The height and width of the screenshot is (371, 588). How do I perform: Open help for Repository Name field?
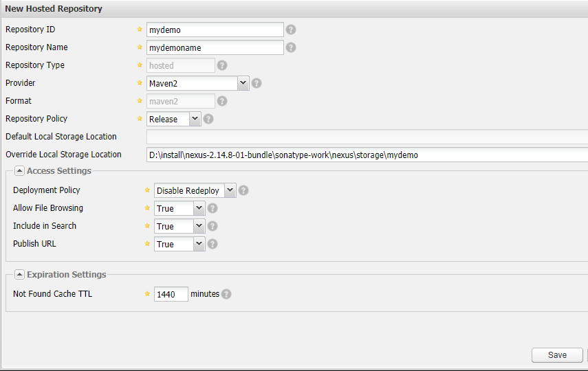(291, 47)
